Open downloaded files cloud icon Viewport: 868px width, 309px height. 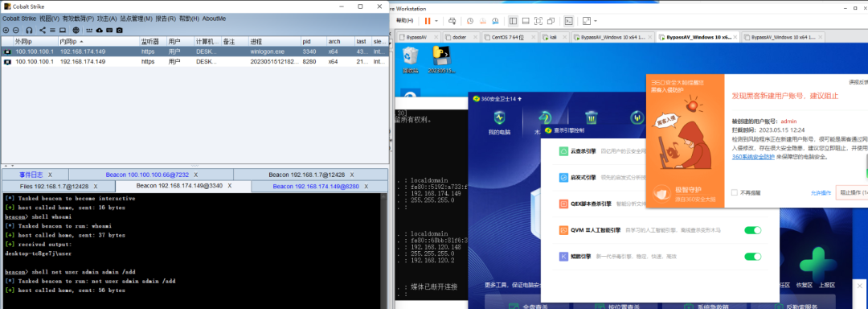pos(99,30)
